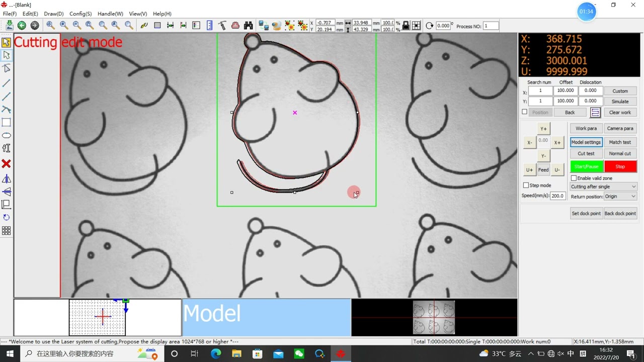Open the Draw(D) menu
Viewport: 644px width, 362px height.
coord(54,14)
